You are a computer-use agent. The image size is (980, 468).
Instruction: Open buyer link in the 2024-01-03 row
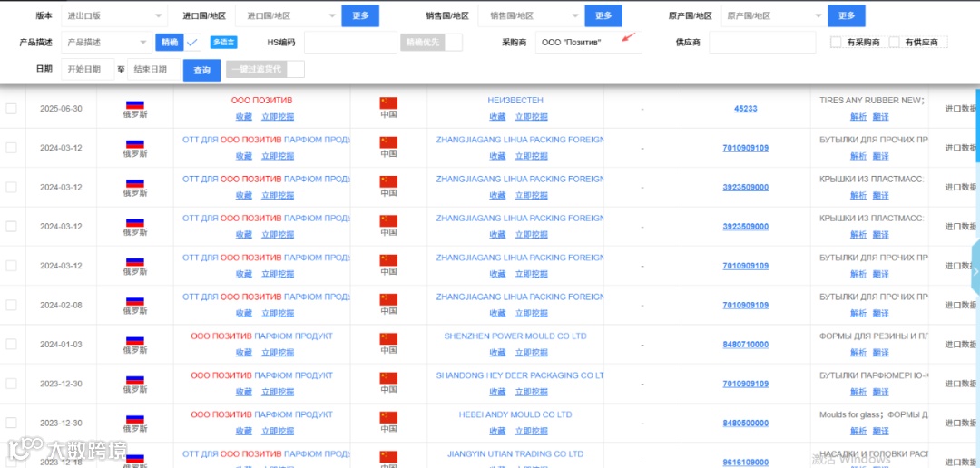click(262, 336)
